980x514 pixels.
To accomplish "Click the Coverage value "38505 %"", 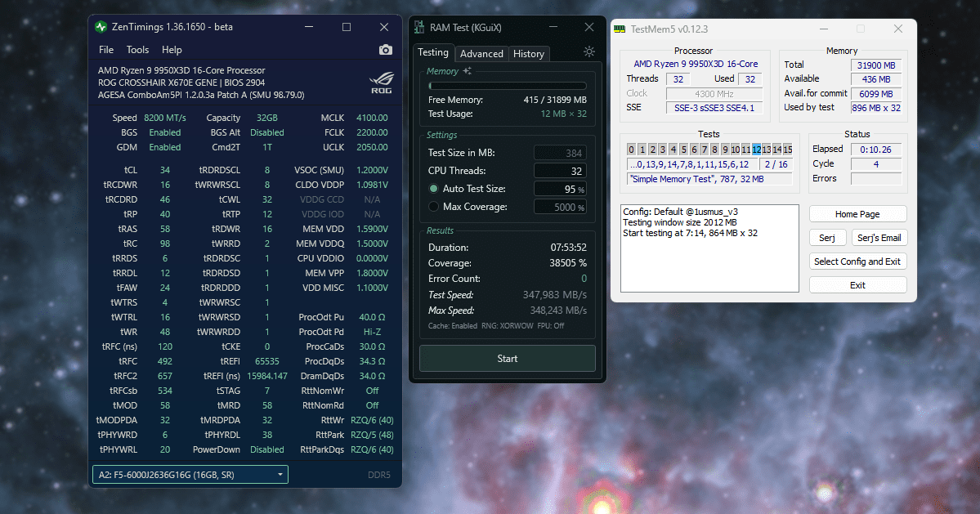I will [568, 263].
